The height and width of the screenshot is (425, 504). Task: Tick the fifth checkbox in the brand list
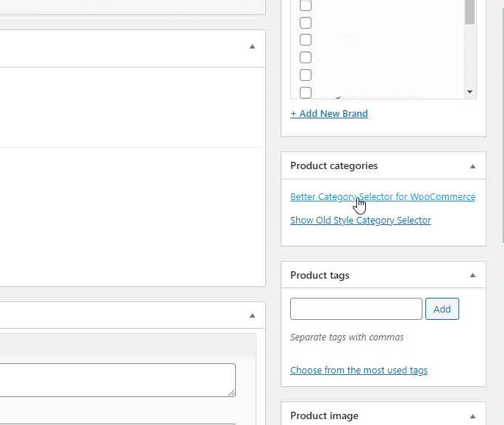tap(306, 75)
